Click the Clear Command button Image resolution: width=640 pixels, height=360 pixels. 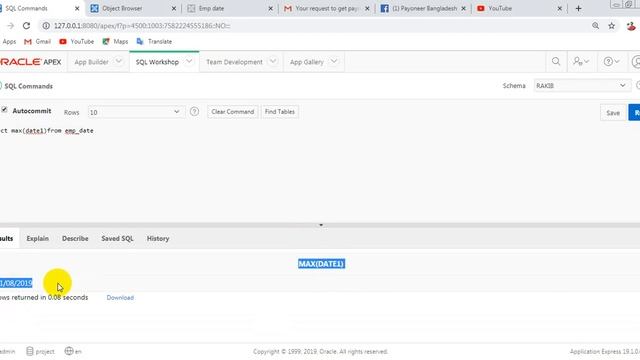tap(233, 111)
